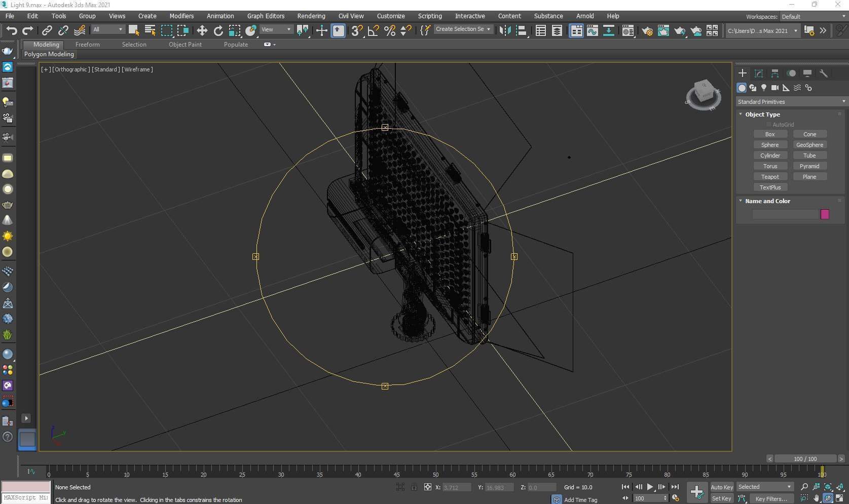Open the All selection filter dropdown
This screenshot has height=504, width=849.
pos(107,29)
